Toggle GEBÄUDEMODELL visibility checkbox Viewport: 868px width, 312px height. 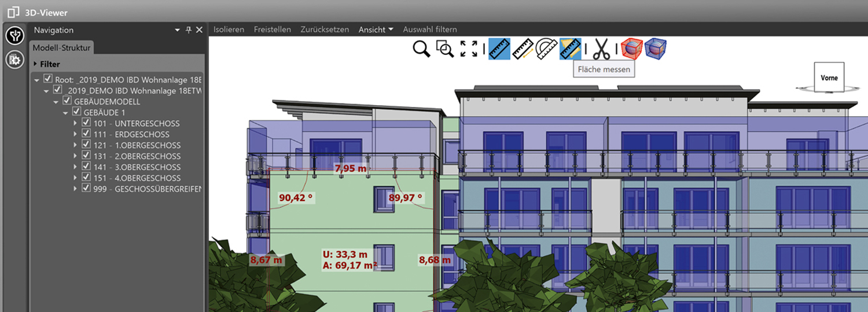point(67,101)
